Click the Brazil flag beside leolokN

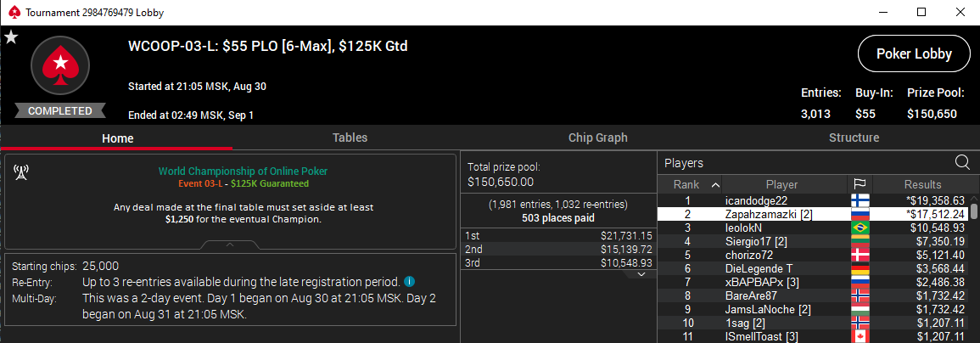(x=860, y=228)
